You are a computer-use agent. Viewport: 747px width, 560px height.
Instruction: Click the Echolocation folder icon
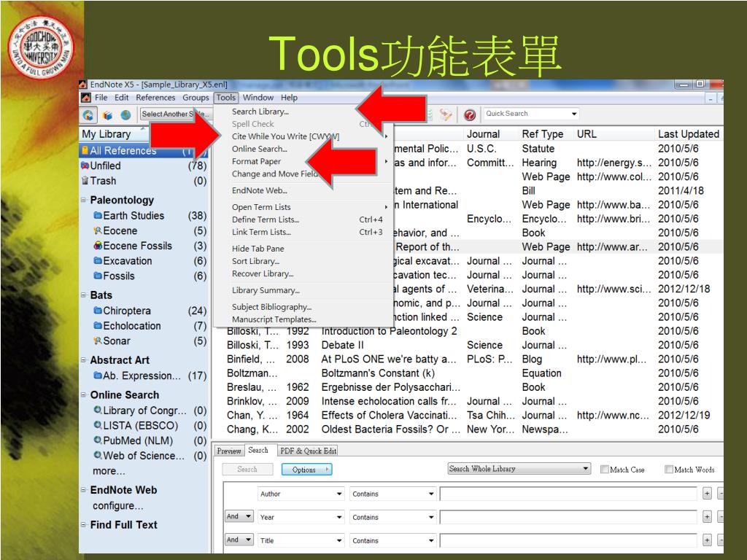click(98, 326)
